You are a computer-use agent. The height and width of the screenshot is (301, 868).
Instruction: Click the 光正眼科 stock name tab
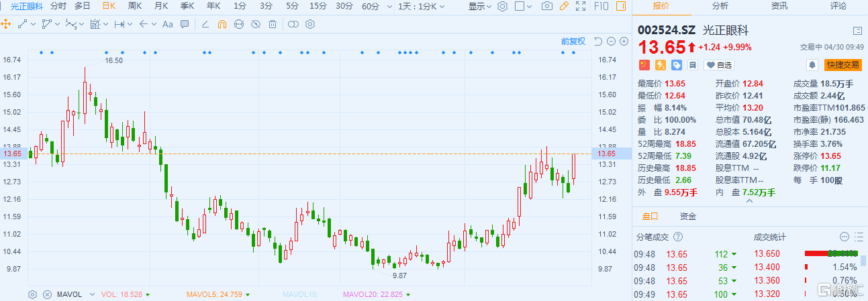pyautogui.click(x=26, y=6)
